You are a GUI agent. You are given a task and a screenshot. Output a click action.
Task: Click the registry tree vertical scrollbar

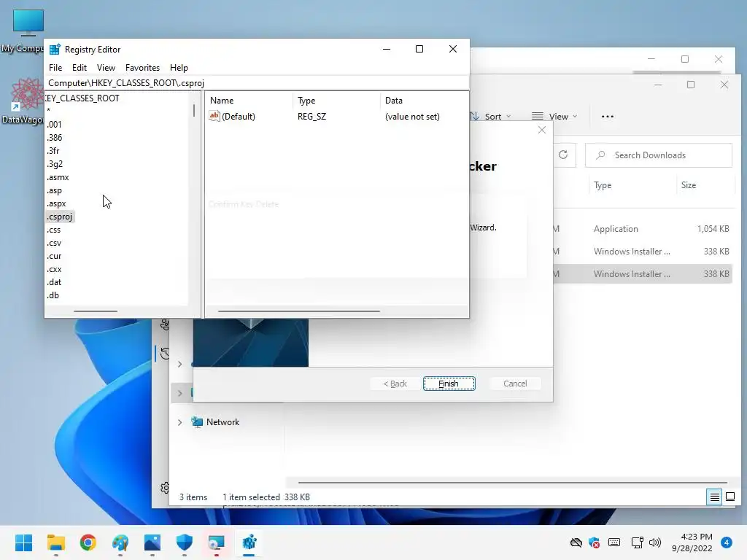(x=194, y=111)
